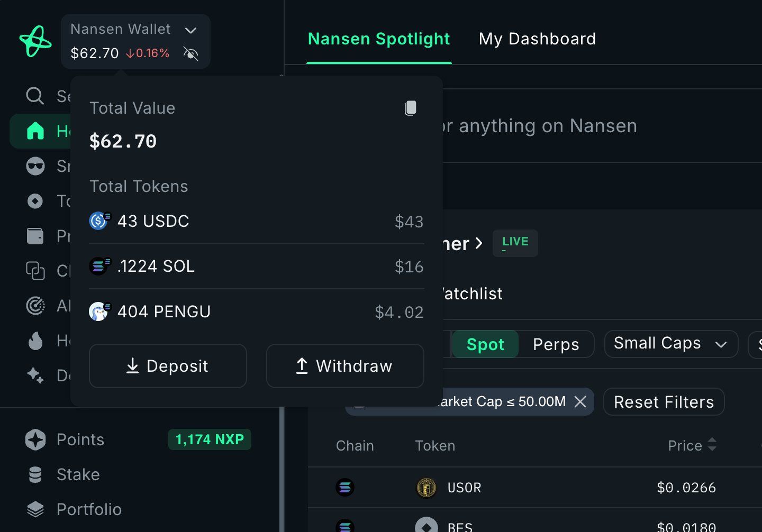Click the PENGU token icon

[99, 311]
